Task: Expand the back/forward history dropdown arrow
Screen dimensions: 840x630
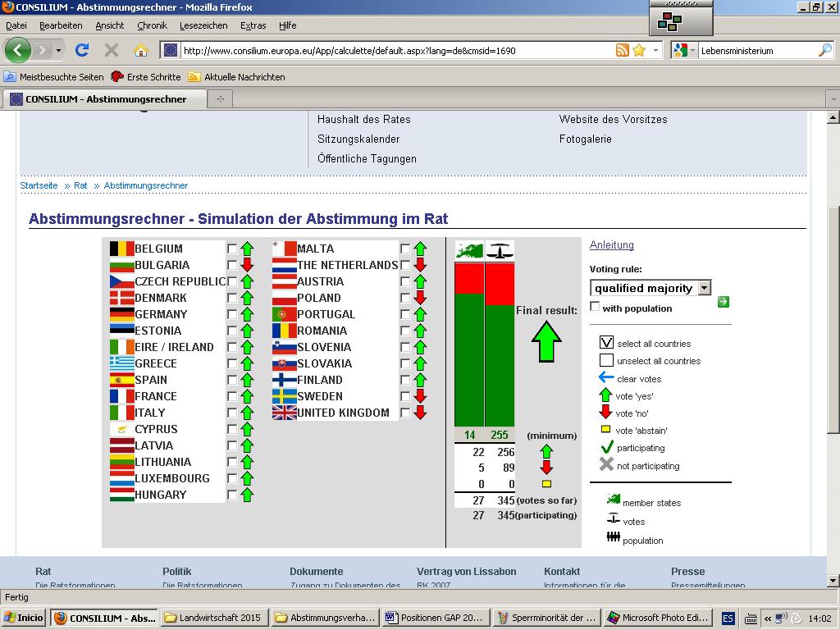Action: click(58, 50)
